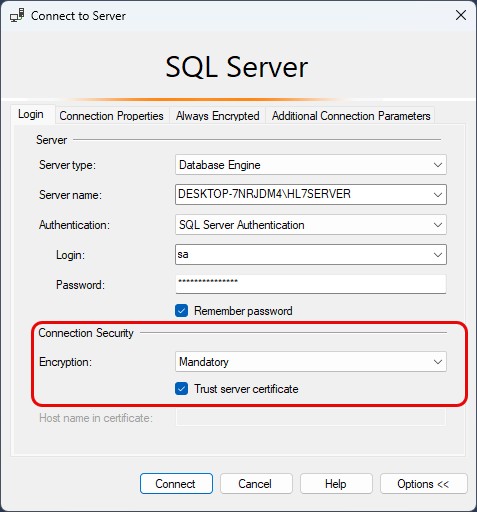Click the 'Encryption:' label
The image size is (477, 512).
(65, 362)
